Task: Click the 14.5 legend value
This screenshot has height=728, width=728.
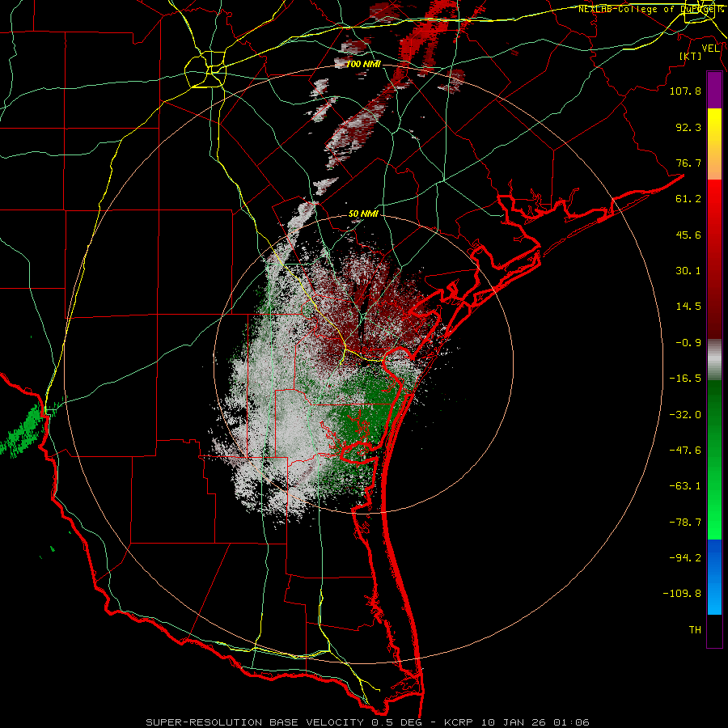Action: coord(688,307)
